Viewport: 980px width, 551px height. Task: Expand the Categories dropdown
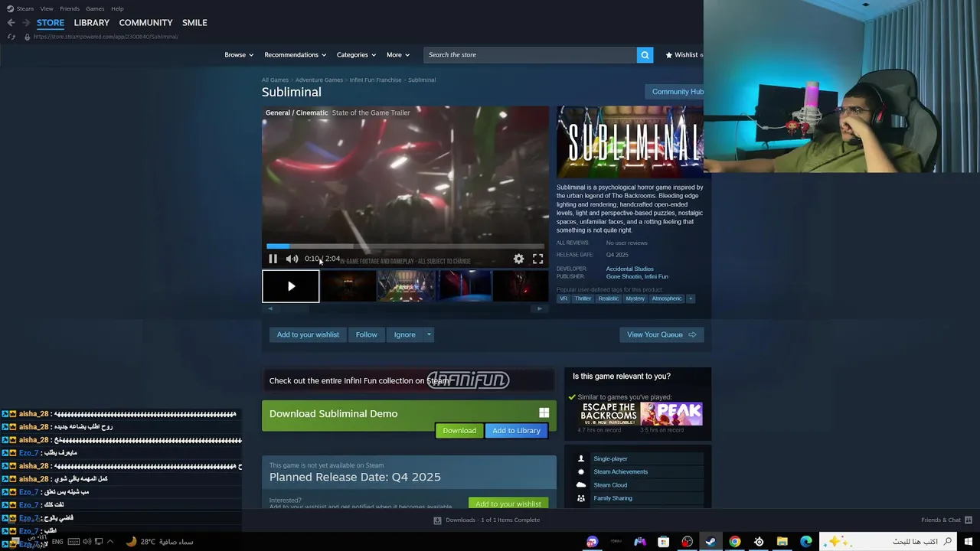coord(357,55)
